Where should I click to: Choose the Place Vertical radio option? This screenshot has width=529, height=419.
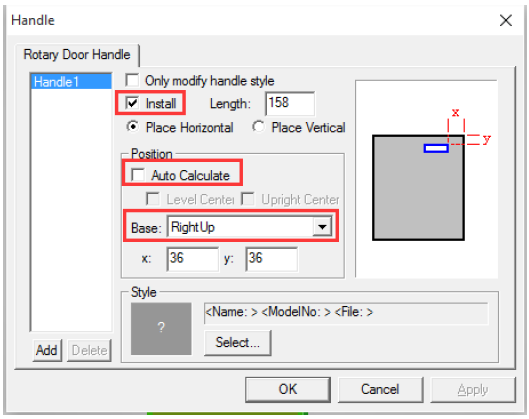click(258, 127)
